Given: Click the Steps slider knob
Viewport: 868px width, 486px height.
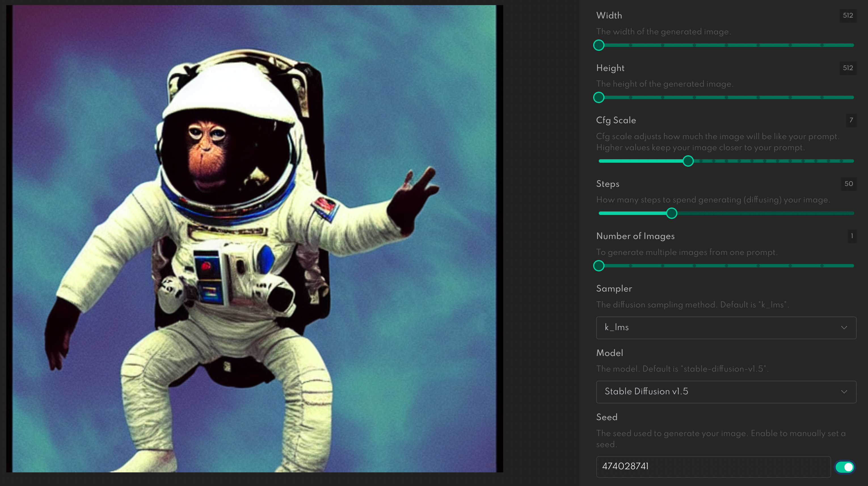Looking at the screenshot, I should (671, 213).
